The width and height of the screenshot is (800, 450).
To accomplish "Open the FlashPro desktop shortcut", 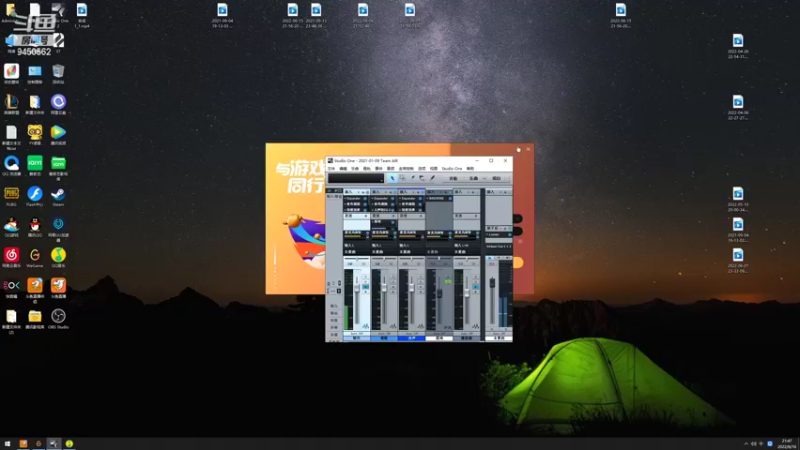I will (x=35, y=196).
